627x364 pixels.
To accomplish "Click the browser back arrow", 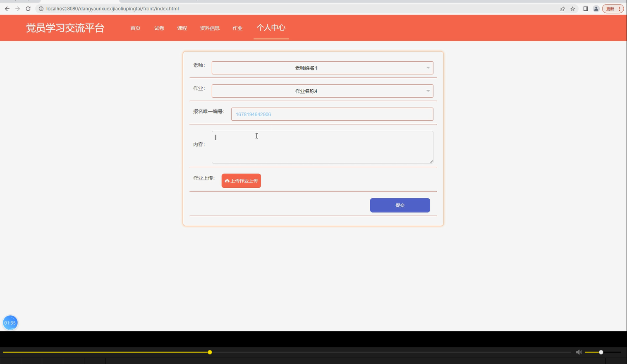I will point(7,8).
